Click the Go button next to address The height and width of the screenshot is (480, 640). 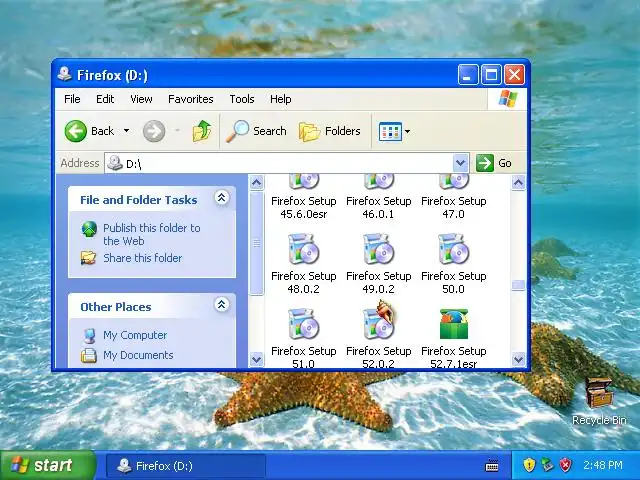(x=493, y=163)
